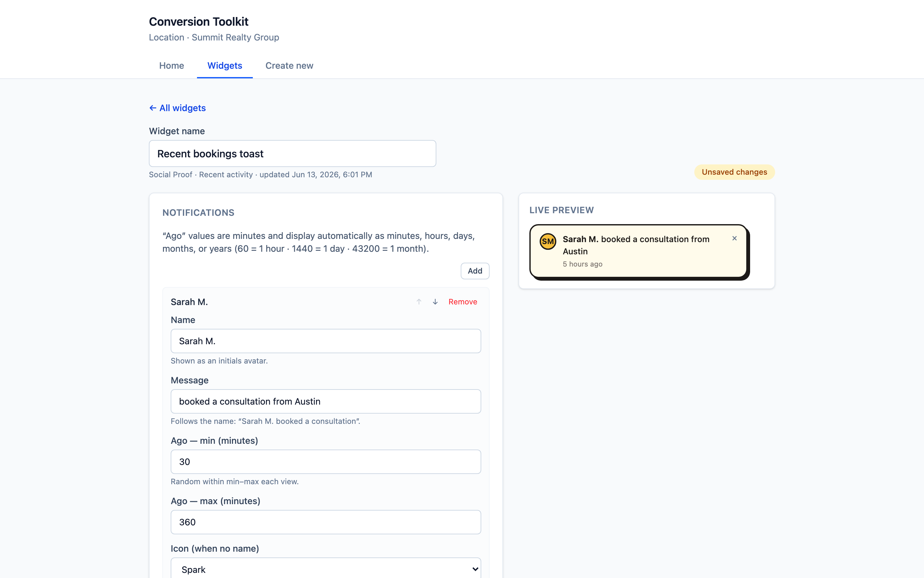Click the SM initials avatar in preview
924x578 pixels.
click(x=548, y=241)
